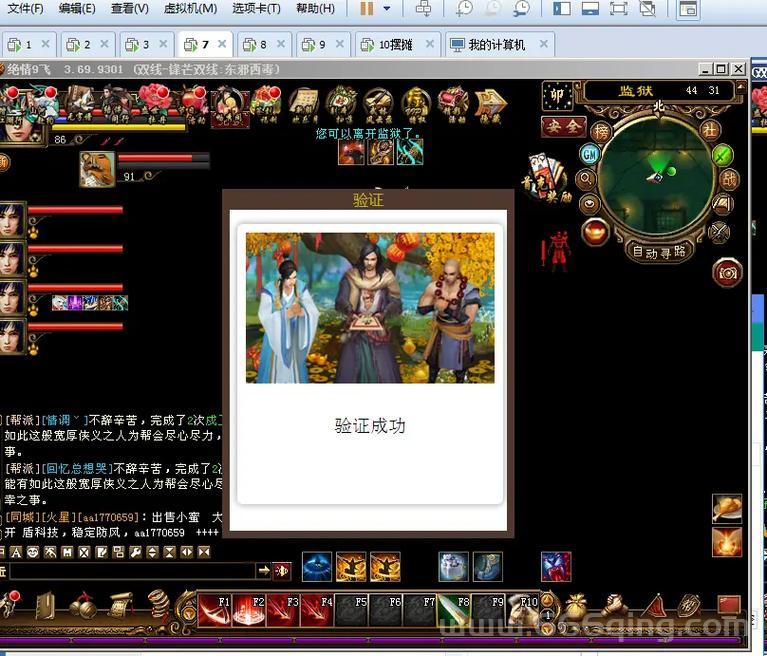Screen dimensions: 767x656
Task: Click the magnifier search button near minimap
Action: coord(586,180)
